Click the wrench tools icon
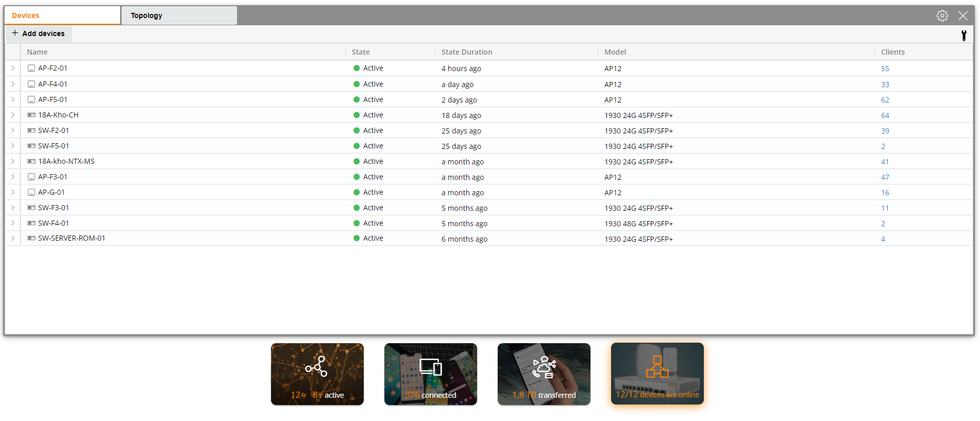This screenshot has width=980, height=421. (964, 36)
